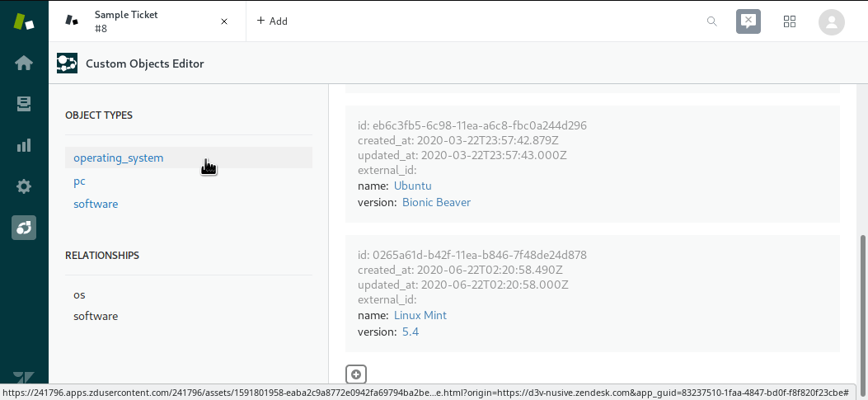Edit the name value Linux Mint

click(420, 315)
